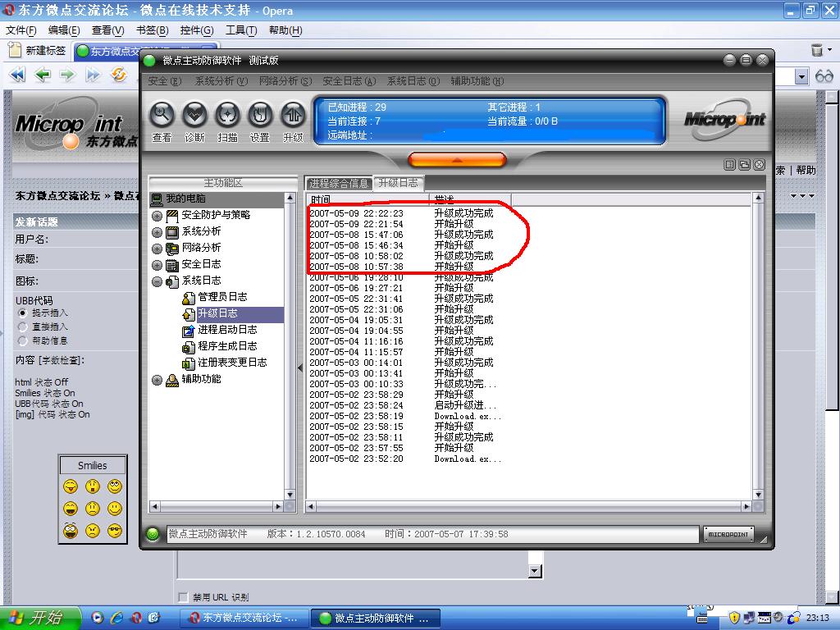Click the orange collapse bar arrow

(457, 160)
